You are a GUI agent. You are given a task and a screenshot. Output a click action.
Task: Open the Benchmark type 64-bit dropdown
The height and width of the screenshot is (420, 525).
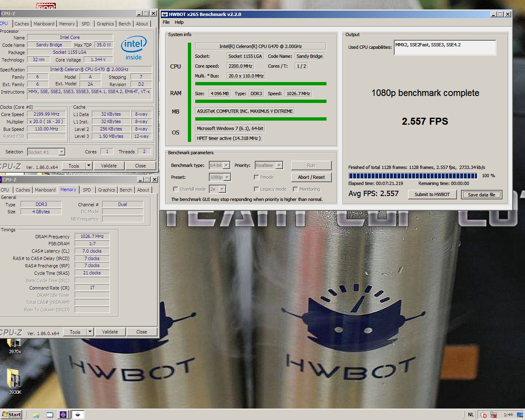coord(226,165)
